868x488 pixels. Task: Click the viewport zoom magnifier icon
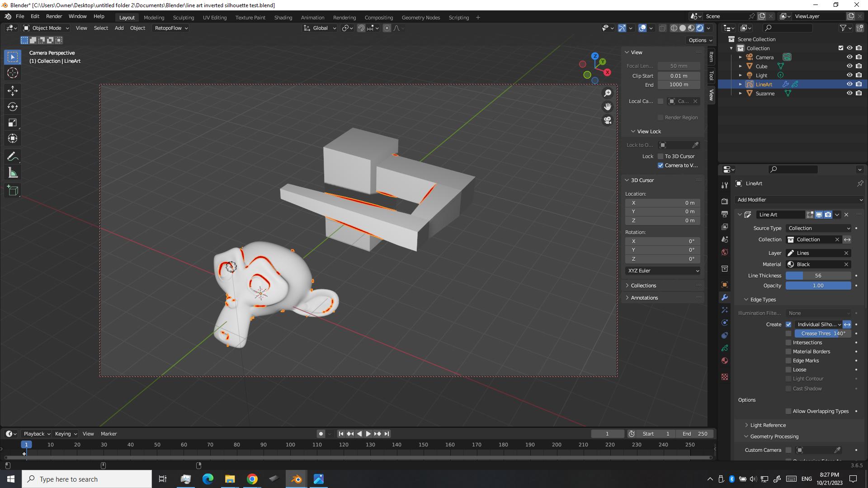click(608, 92)
